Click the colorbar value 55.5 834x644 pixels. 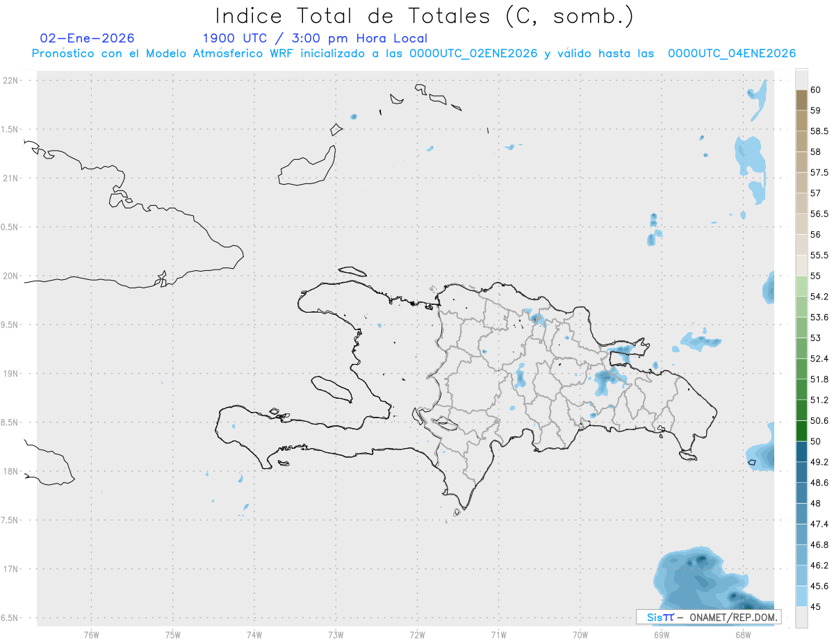819,255
